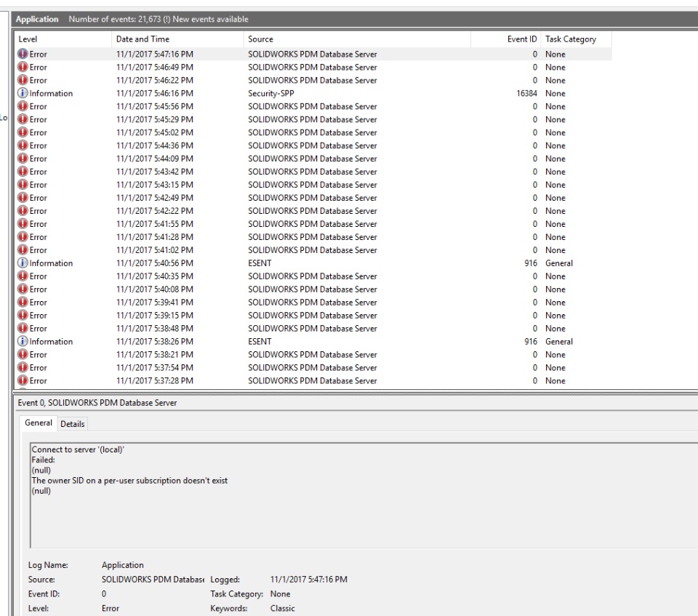
Task: Click the Information level text at 5:46:16 PM
Action: click(x=51, y=94)
